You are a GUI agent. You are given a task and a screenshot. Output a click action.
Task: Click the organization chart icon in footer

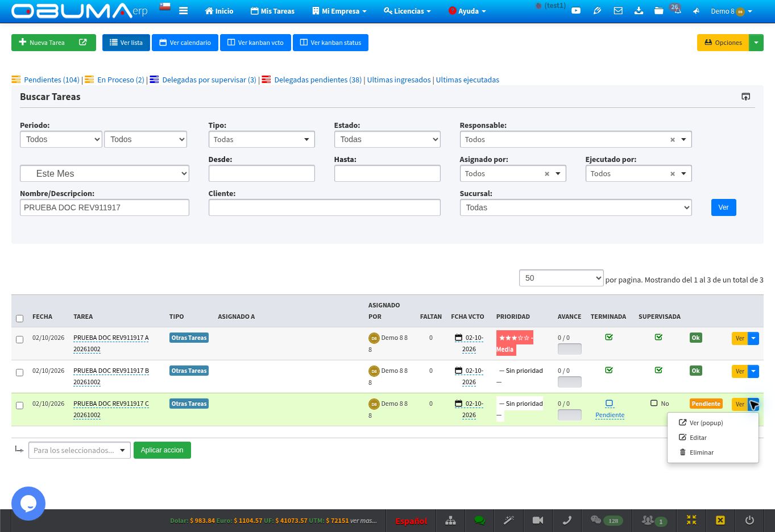coord(450,521)
